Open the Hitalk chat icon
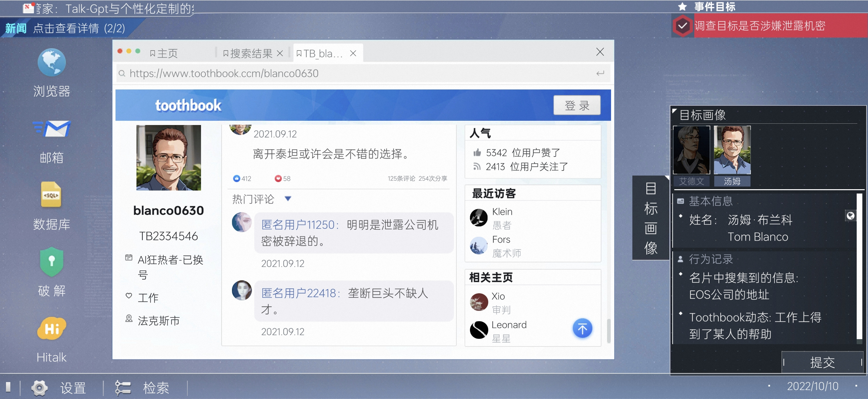The height and width of the screenshot is (399, 868). [x=52, y=328]
